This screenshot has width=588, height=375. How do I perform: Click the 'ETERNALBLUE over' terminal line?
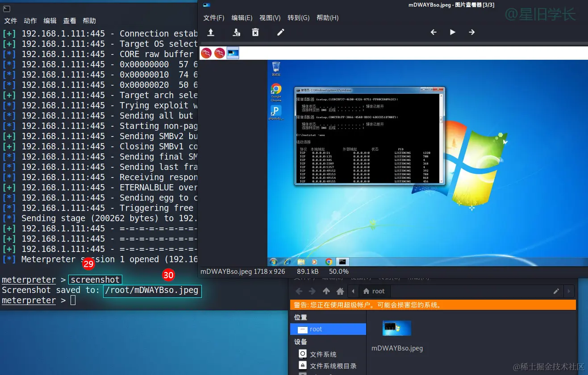(100, 187)
